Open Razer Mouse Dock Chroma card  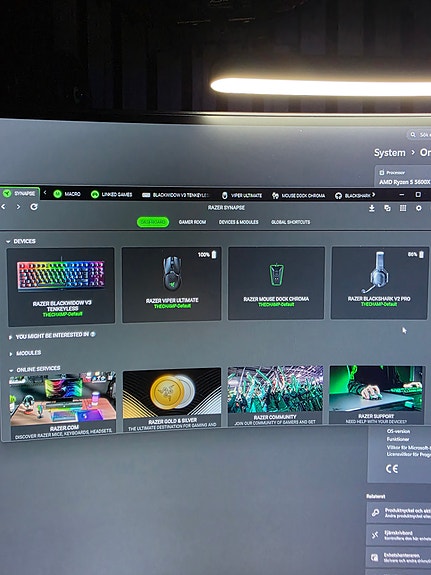pos(276,283)
